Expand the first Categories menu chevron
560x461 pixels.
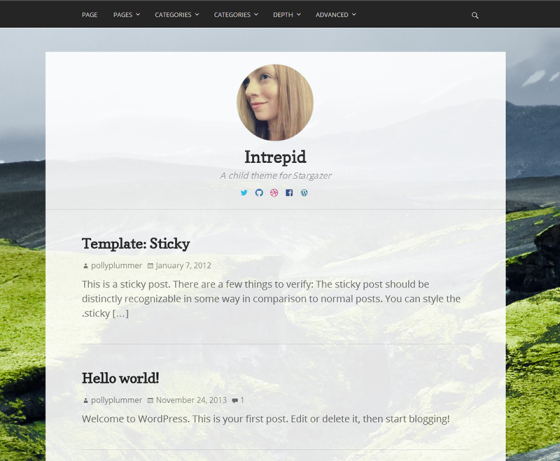point(197,15)
